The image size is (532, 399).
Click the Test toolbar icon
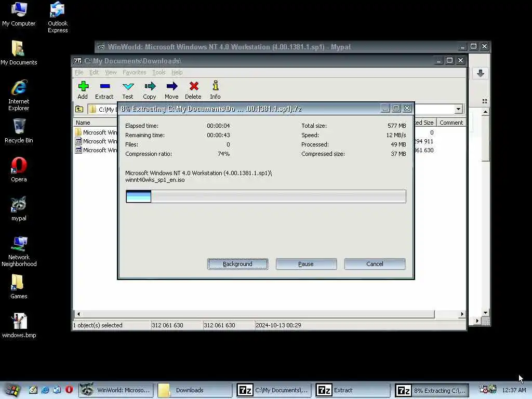(128, 90)
